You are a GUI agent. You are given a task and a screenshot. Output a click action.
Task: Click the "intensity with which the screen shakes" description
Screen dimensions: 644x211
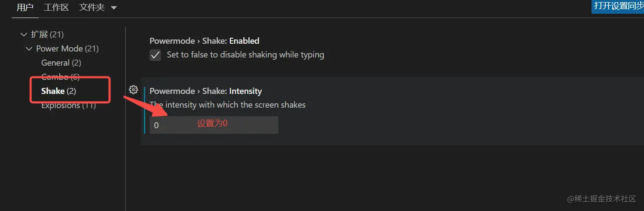coord(227,105)
